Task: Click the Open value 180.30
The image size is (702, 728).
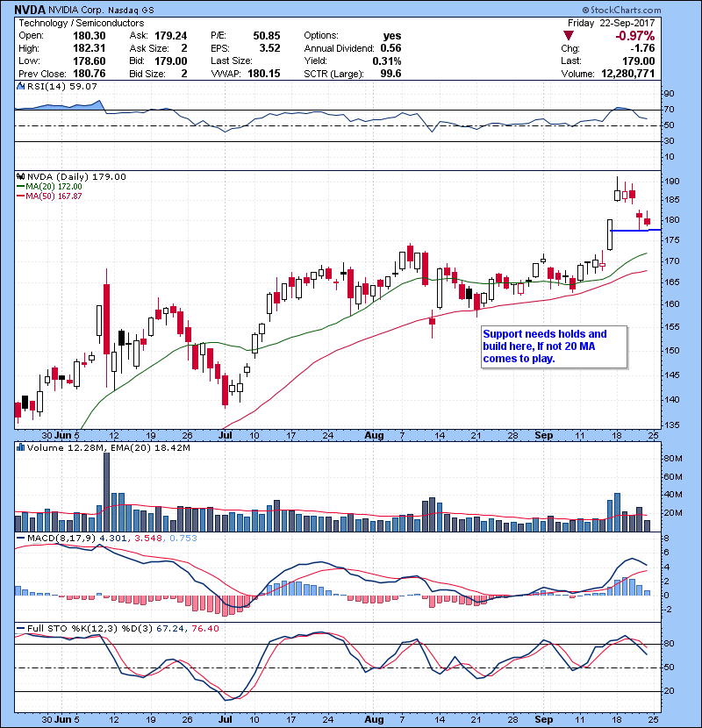Action: [89, 36]
